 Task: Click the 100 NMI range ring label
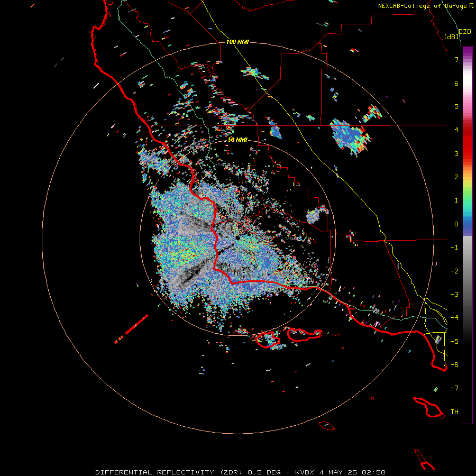237,42
